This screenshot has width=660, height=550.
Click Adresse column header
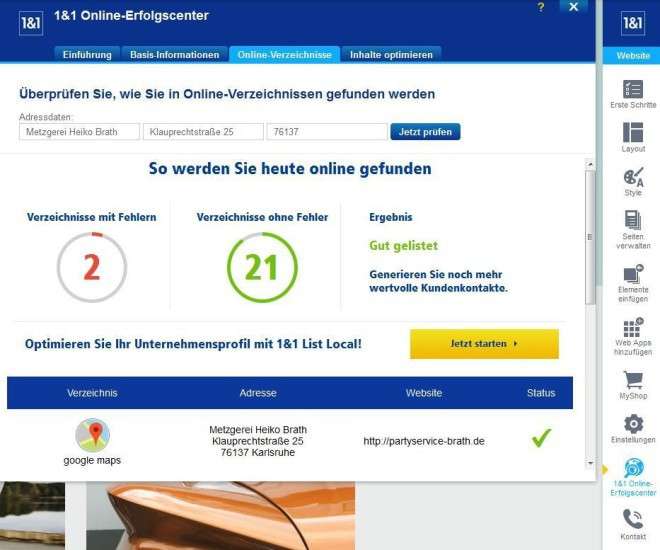258,393
